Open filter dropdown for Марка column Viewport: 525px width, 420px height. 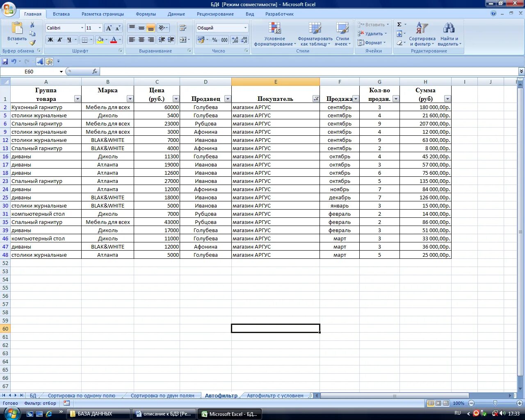[x=130, y=99]
